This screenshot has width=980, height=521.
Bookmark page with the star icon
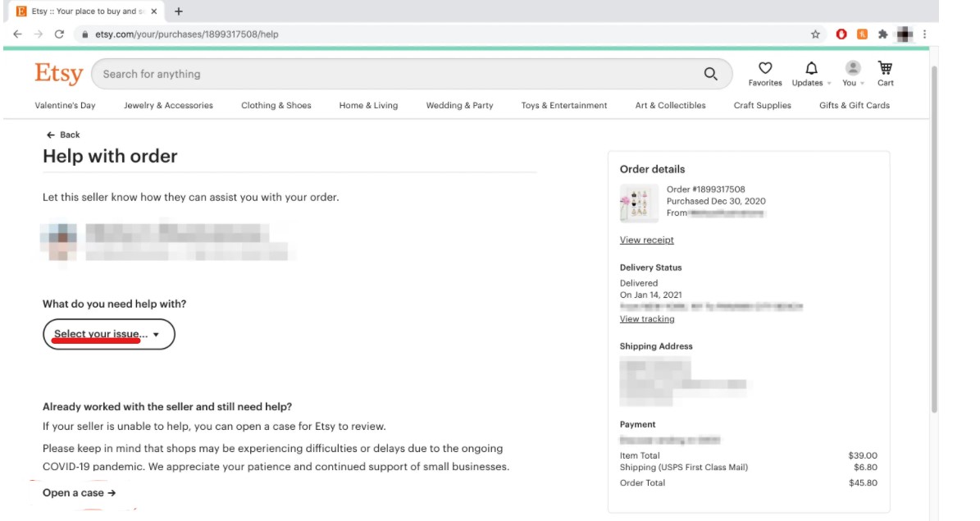pos(815,34)
